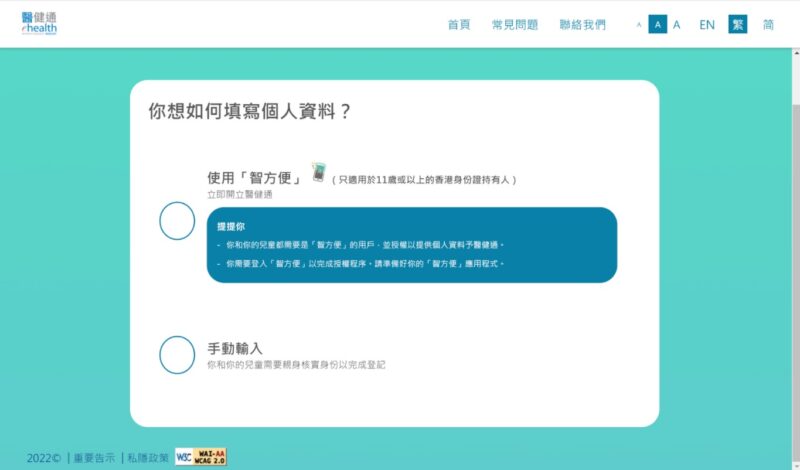Switch language to 繁 Traditional Chinese
Viewport: 800px width, 470px height.
coord(738,25)
